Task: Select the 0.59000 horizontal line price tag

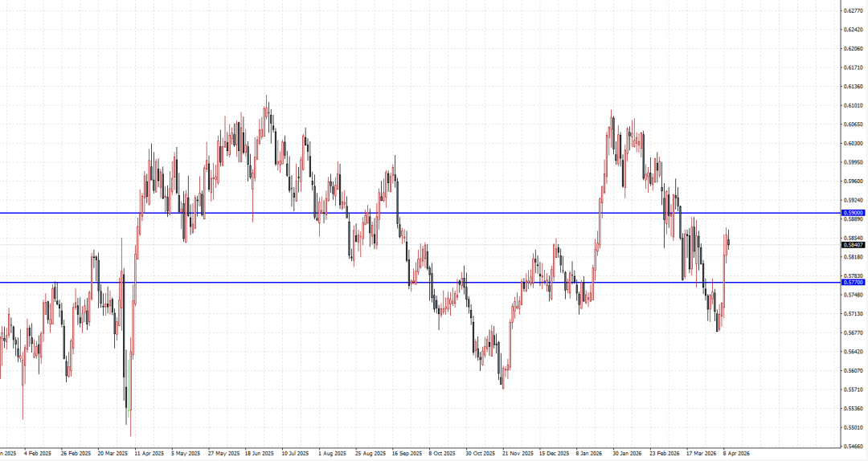Action: [853, 213]
